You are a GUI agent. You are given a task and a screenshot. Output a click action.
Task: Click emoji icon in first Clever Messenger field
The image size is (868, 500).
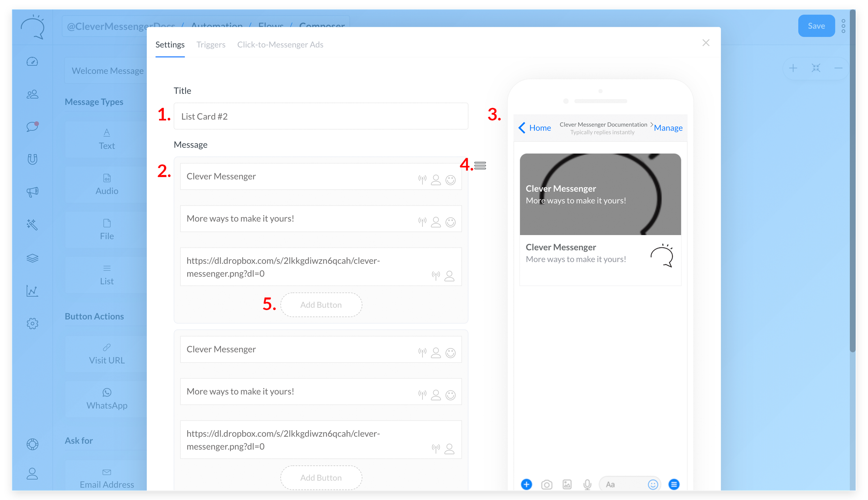(450, 180)
